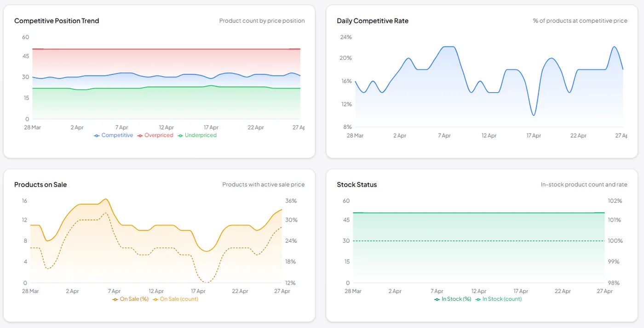This screenshot has height=328, width=644.
Task: Click the 102% axis label in Stock Status
Action: pos(615,201)
